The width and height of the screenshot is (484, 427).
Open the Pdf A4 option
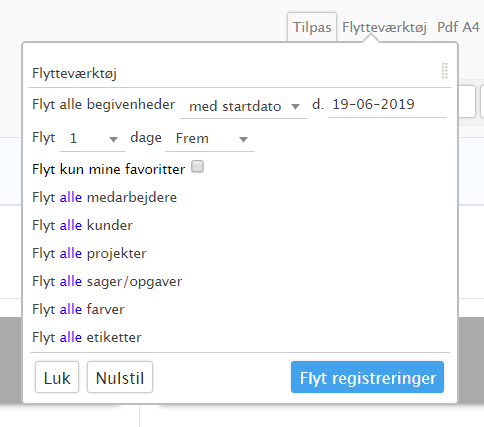458,27
